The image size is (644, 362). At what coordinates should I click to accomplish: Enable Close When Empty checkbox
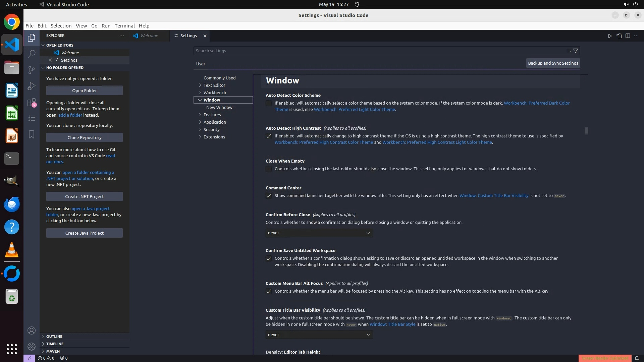pos(269,169)
